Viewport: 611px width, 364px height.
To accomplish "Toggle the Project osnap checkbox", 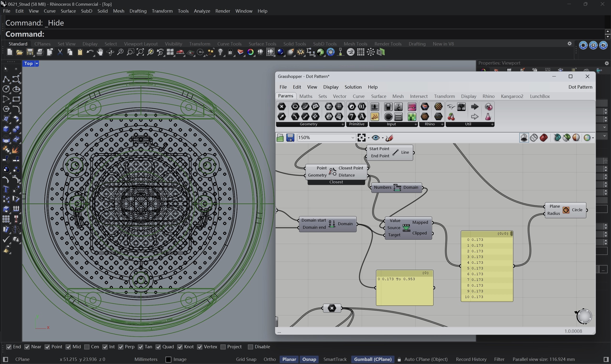I will 223,347.
